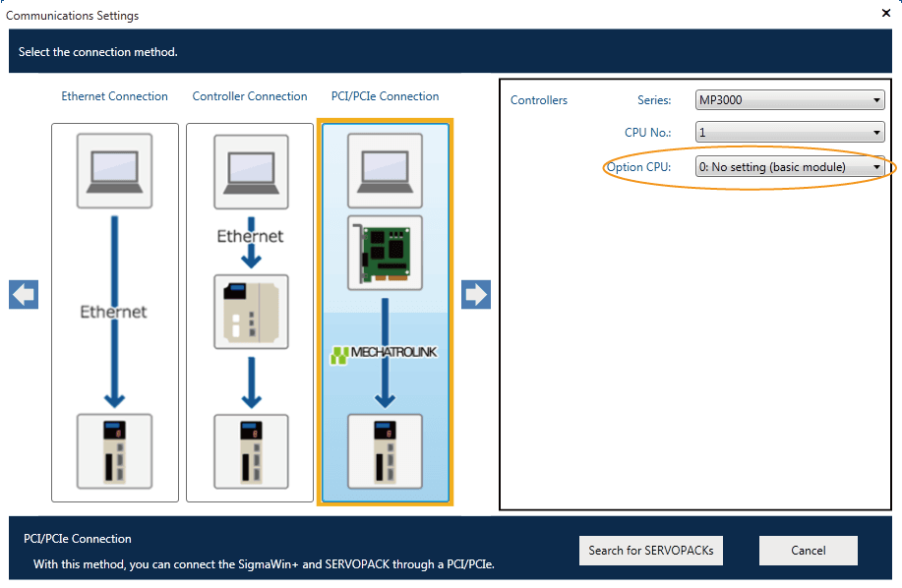The height and width of the screenshot is (588, 902).
Task: Click the Cancel button
Action: tap(808, 551)
